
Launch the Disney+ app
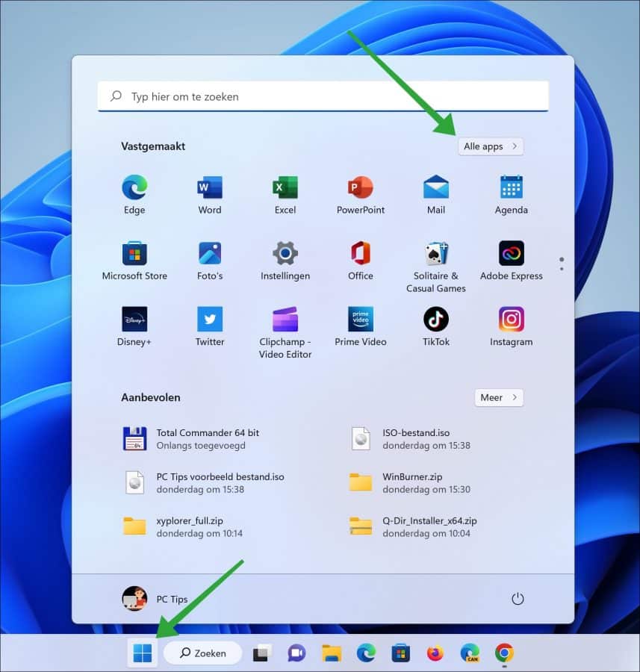[x=134, y=326]
